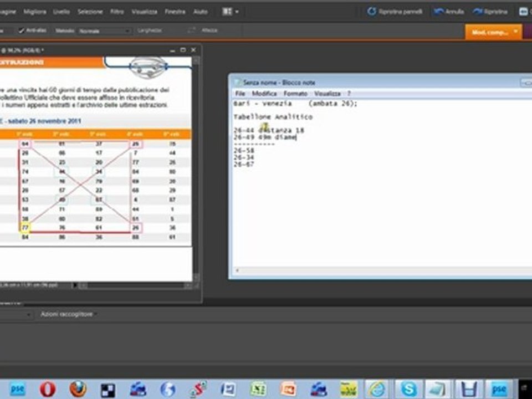Image resolution: width=532 pixels, height=399 pixels.
Task: Click the Notepad horizontal scrollbar left arrow
Action: point(237,270)
